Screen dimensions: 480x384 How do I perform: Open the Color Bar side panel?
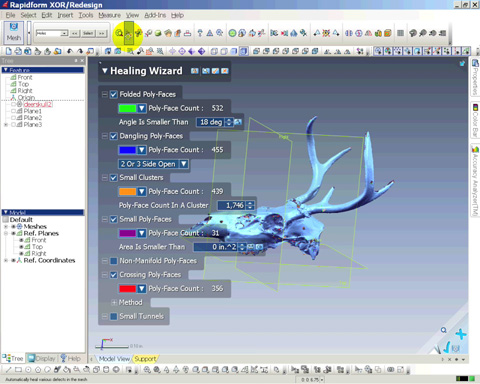tap(475, 120)
